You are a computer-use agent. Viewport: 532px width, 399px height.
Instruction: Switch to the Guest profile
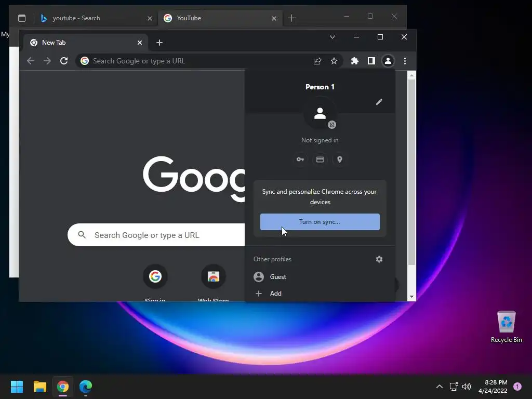point(320,277)
